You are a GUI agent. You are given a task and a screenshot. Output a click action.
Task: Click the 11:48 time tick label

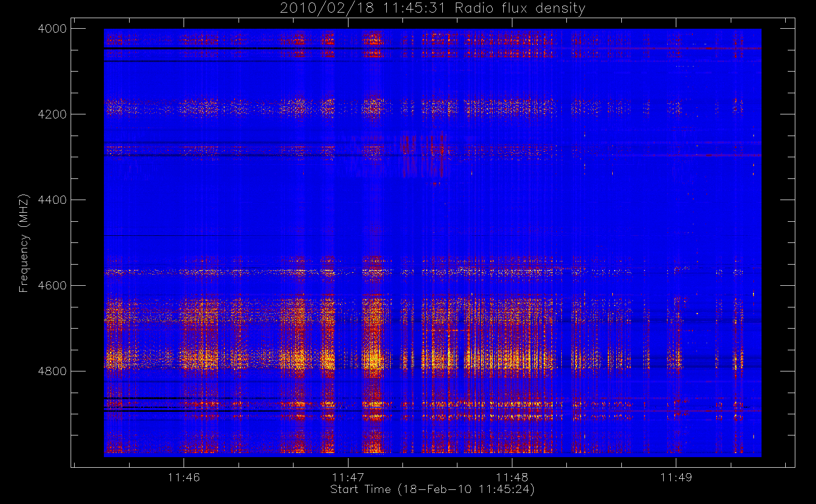pyautogui.click(x=512, y=477)
